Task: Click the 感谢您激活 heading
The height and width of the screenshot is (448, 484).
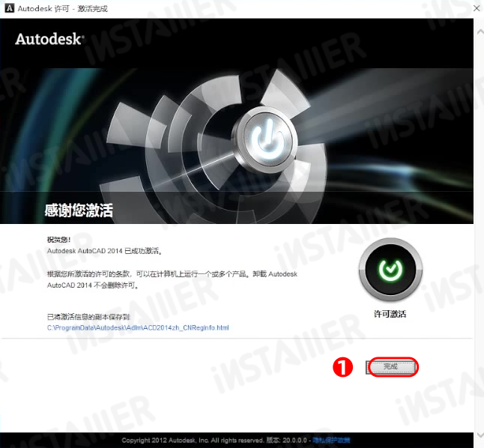Action: click(79, 211)
